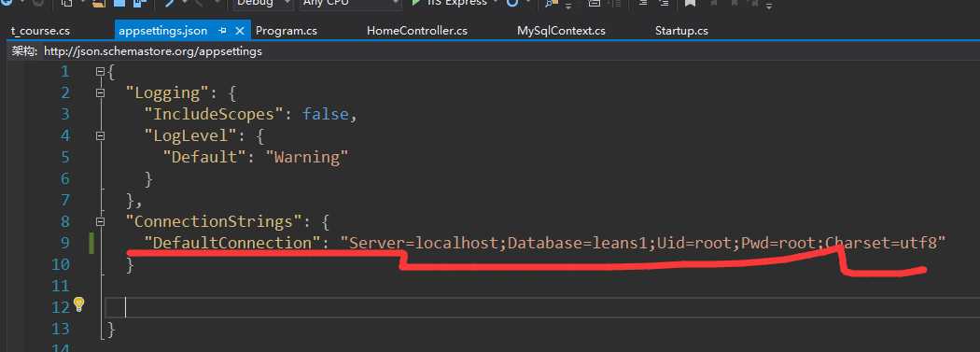Image resolution: width=980 pixels, height=352 pixels.
Task: Open the Debug configuration dropdown
Action: point(263,3)
